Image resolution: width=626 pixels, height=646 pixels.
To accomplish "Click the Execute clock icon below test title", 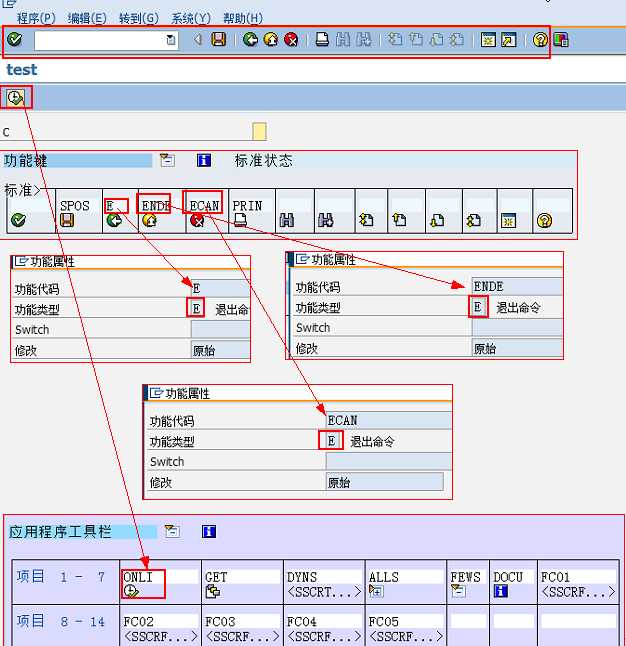I will pyautogui.click(x=16, y=97).
